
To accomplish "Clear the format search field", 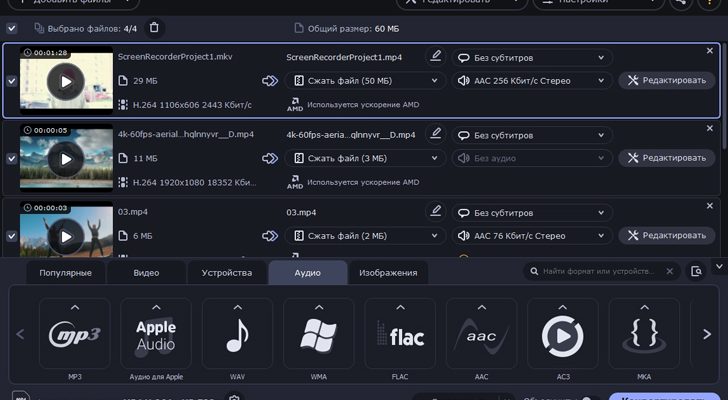I will click(670, 271).
